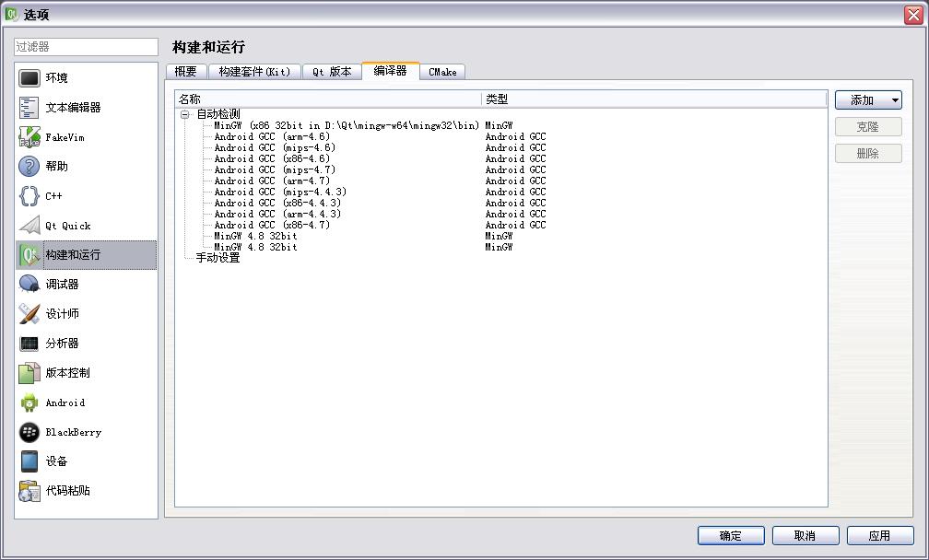Switch to the 概要 tab

pyautogui.click(x=186, y=72)
